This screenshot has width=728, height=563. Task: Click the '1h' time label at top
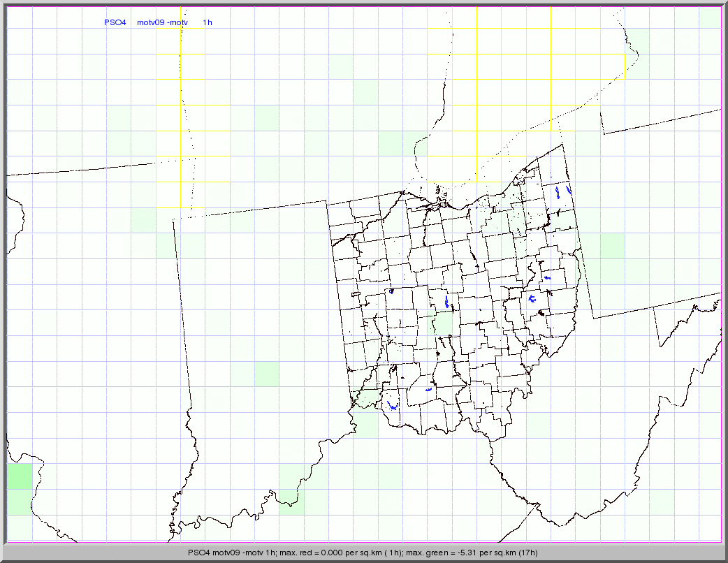point(208,22)
